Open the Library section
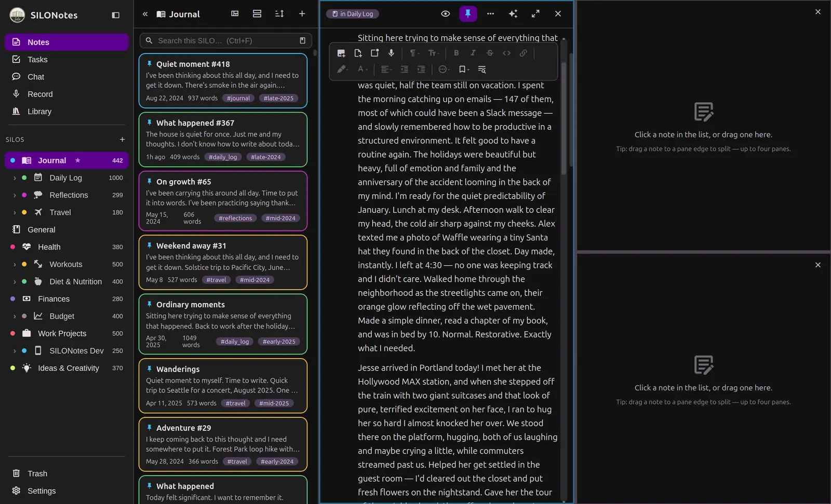Viewport: 831px width, 504px height. tap(66, 112)
